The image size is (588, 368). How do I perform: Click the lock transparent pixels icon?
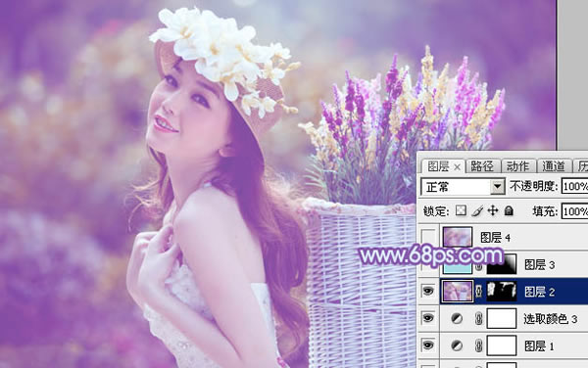[461, 210]
